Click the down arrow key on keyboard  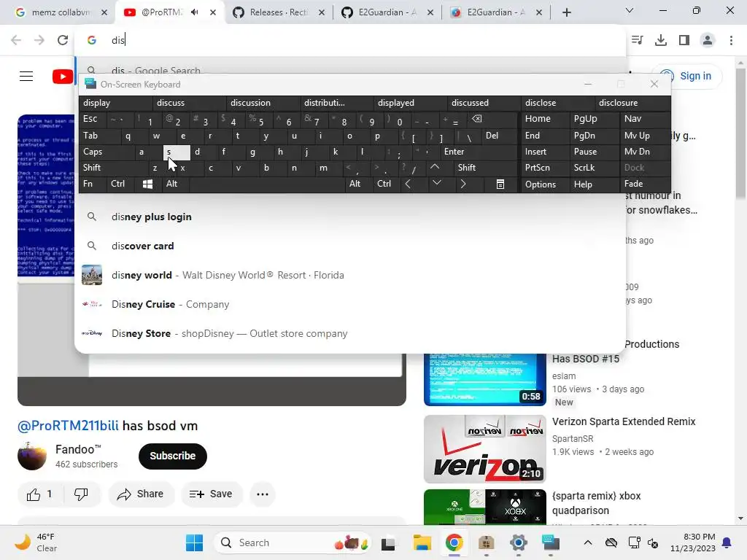tap(436, 183)
